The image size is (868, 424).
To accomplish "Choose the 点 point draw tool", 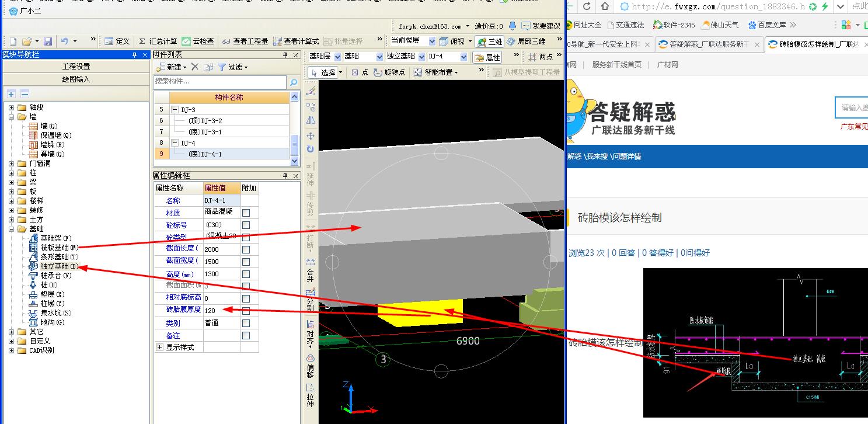I will point(360,72).
